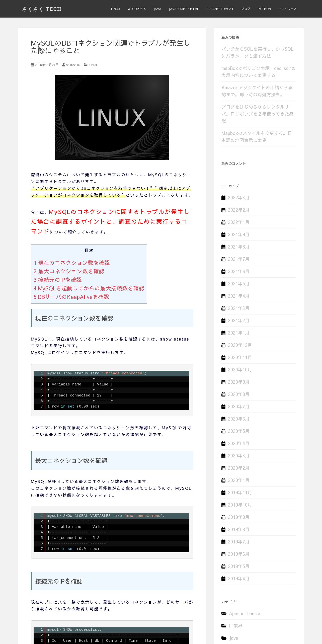
Task: Click calendar icon for 2021年1月 archive
Action: [x=223, y=333]
